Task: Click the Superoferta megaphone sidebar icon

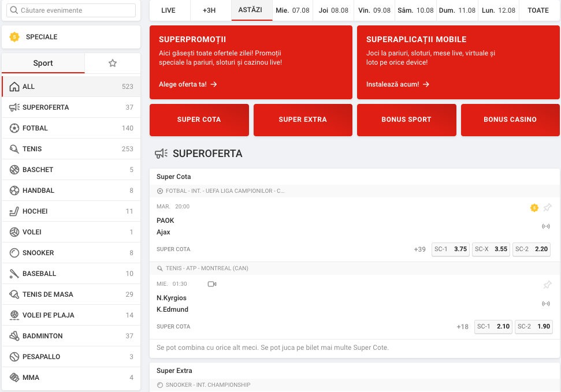Action: (x=14, y=107)
